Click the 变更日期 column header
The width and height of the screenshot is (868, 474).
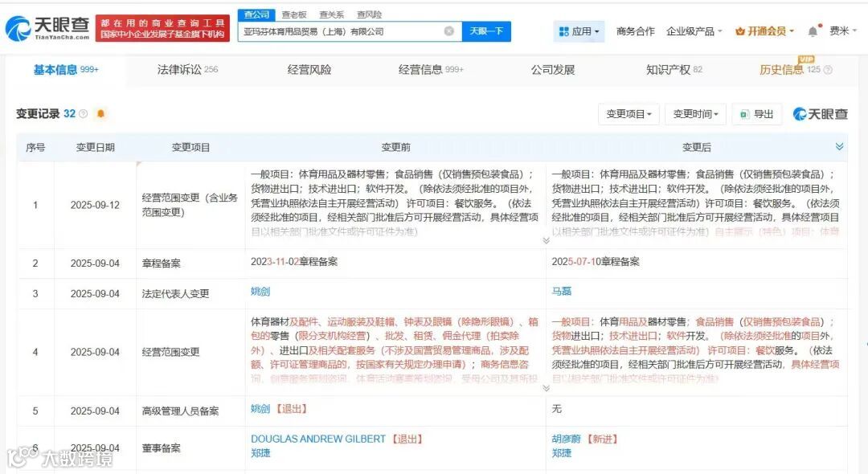[95, 147]
